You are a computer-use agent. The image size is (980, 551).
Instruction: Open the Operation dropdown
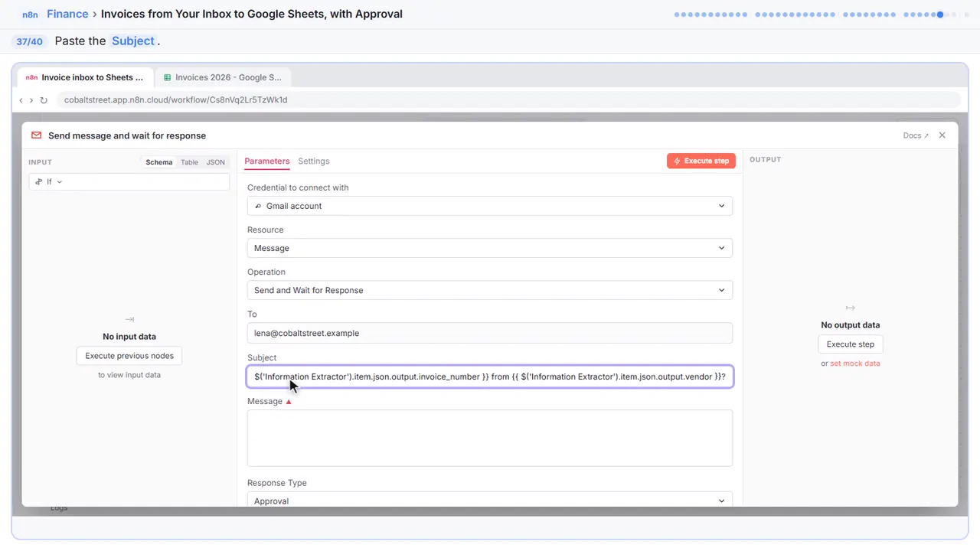490,290
